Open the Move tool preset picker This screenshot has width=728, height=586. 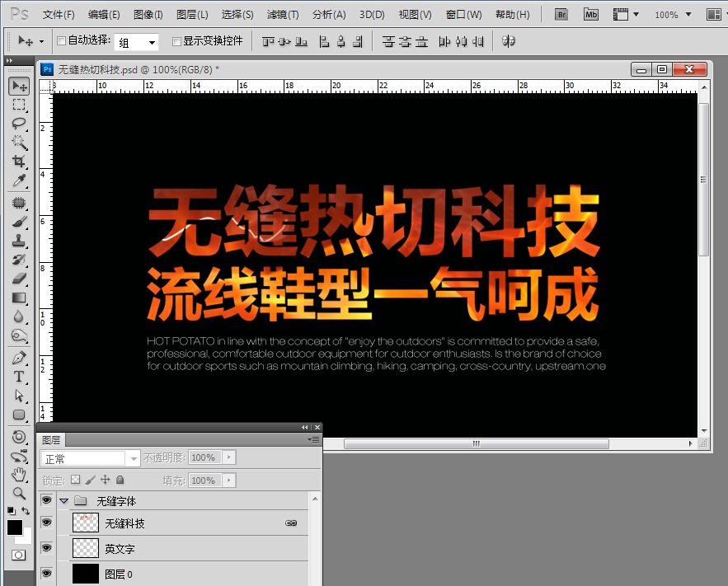42,42
